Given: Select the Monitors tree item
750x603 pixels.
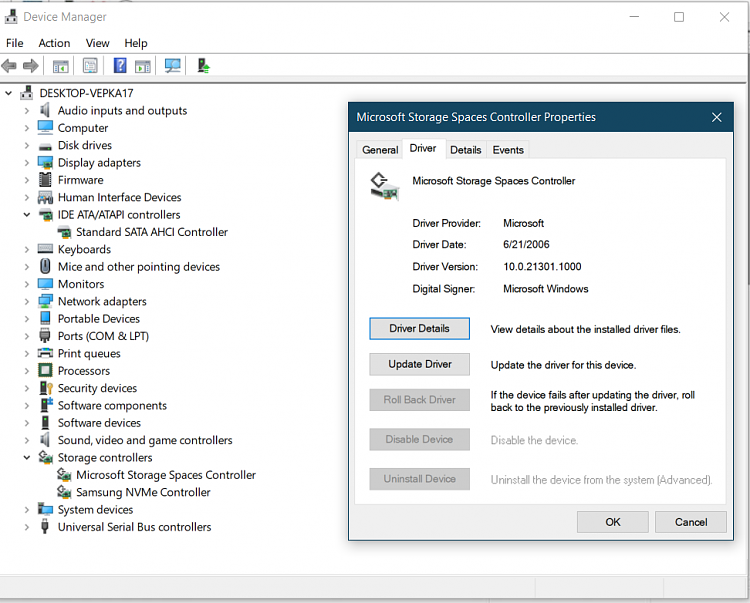Looking at the screenshot, I should tap(81, 284).
